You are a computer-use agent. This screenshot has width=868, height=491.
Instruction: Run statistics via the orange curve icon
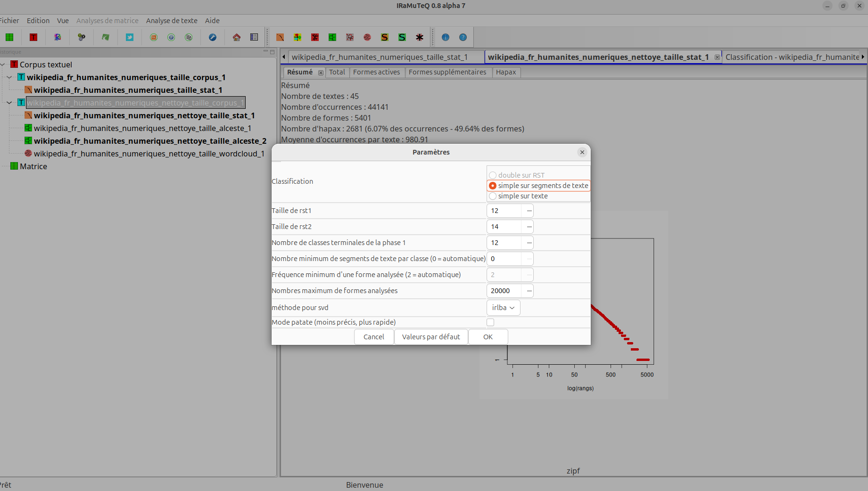pyautogui.click(x=280, y=37)
